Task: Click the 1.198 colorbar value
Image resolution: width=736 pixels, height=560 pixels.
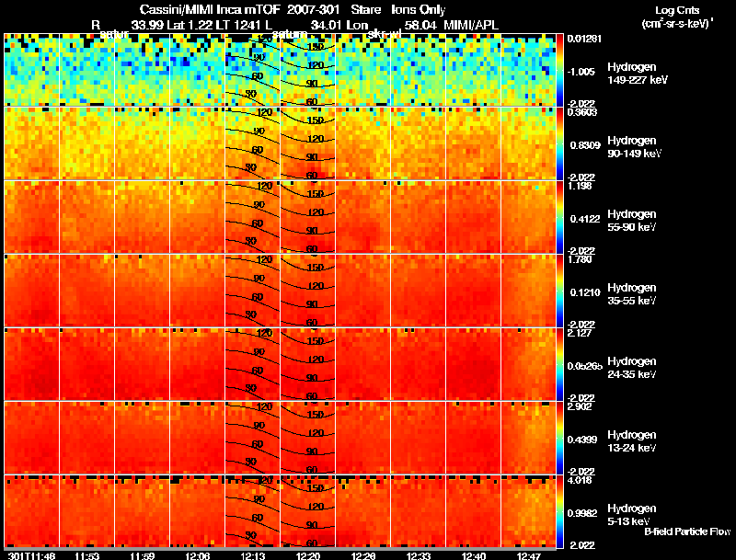Action: coord(580,186)
